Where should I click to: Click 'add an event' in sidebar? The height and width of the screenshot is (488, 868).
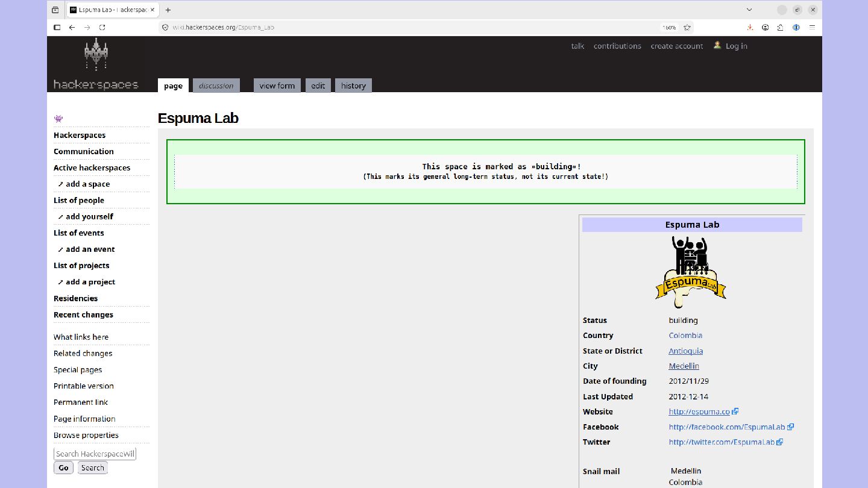(x=90, y=249)
